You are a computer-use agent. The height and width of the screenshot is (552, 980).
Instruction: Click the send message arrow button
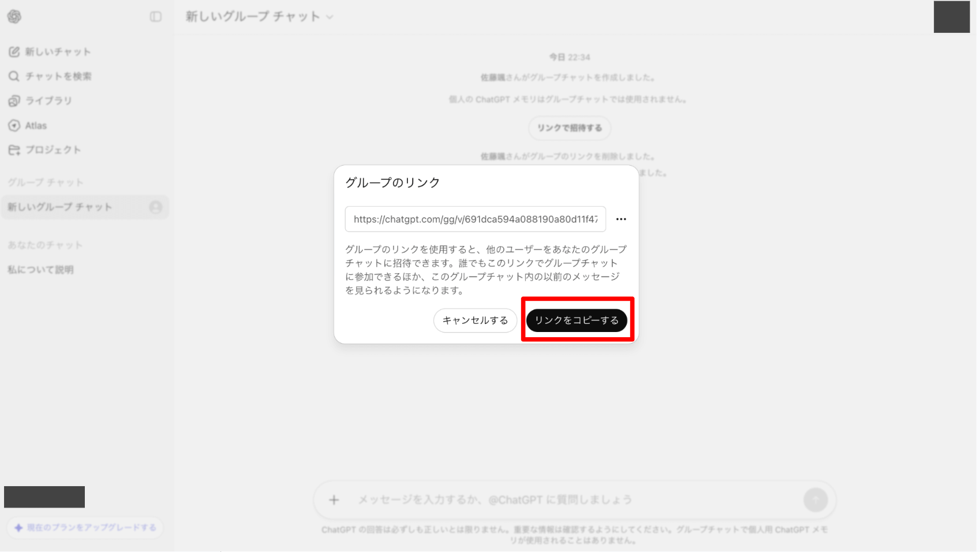coord(815,500)
